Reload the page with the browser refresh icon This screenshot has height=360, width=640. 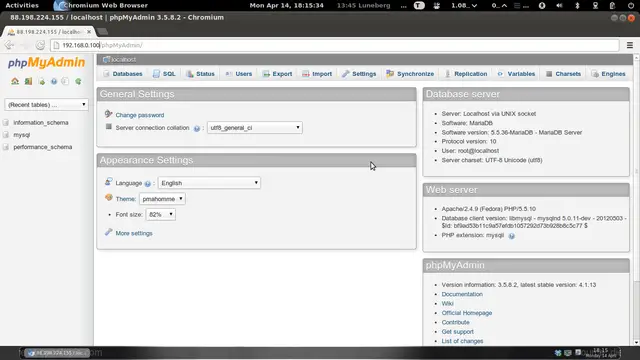40,45
